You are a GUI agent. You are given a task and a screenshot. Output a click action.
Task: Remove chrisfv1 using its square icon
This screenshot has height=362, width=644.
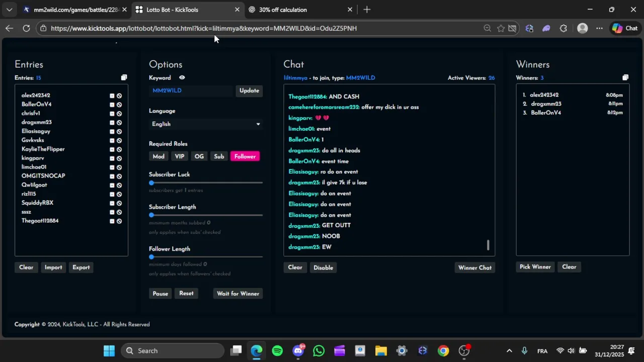tap(112, 114)
